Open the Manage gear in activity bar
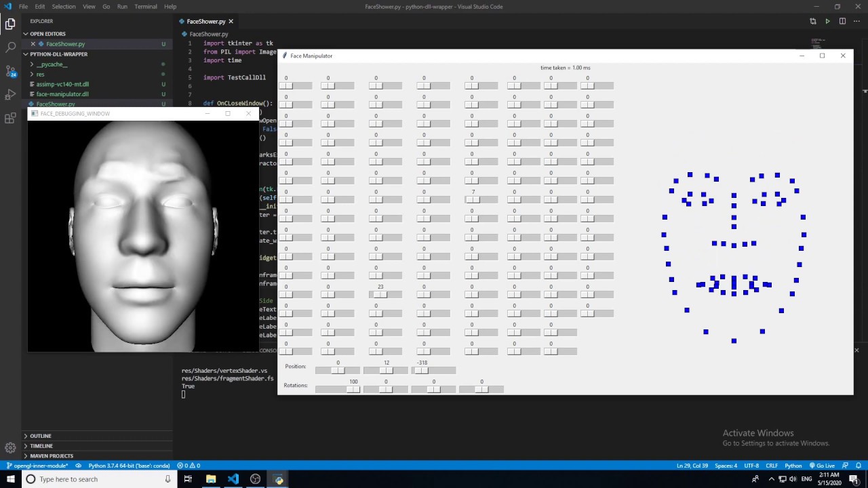The image size is (868, 488). click(x=10, y=447)
